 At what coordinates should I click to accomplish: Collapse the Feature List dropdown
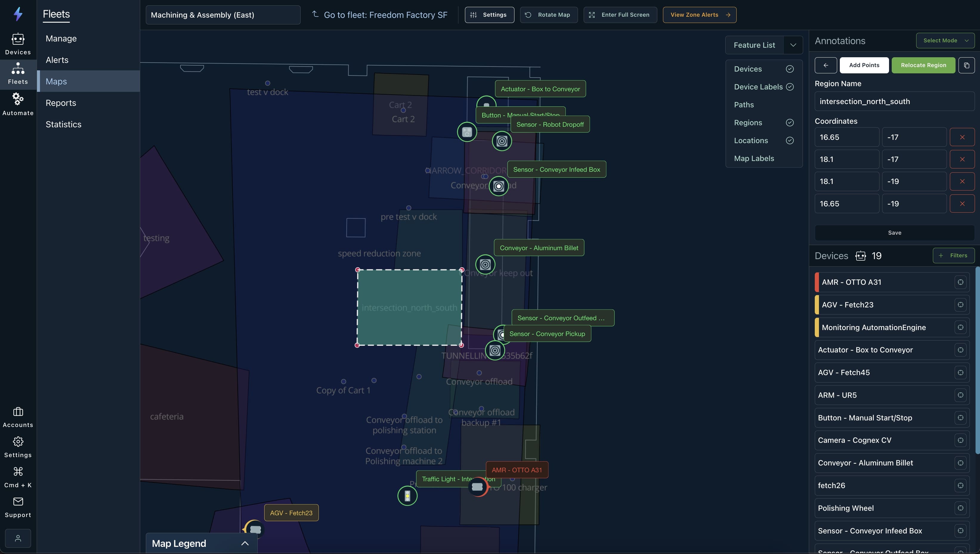[793, 45]
